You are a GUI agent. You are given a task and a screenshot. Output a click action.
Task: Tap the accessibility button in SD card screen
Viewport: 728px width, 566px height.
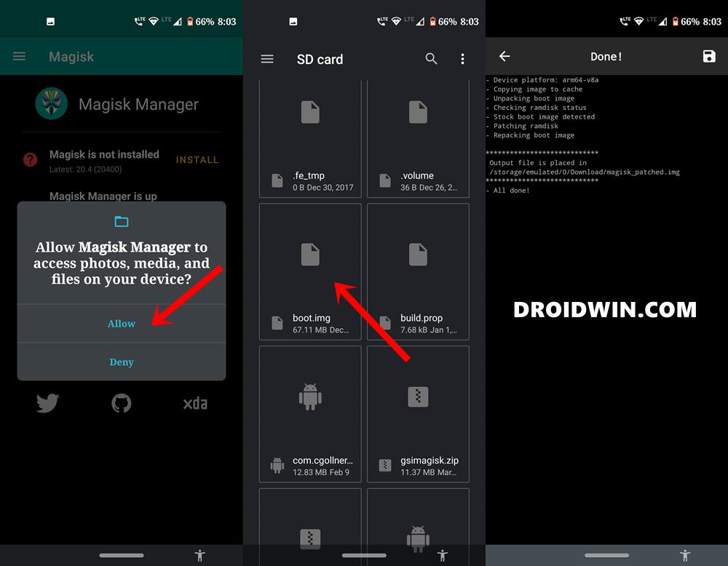pos(443,555)
